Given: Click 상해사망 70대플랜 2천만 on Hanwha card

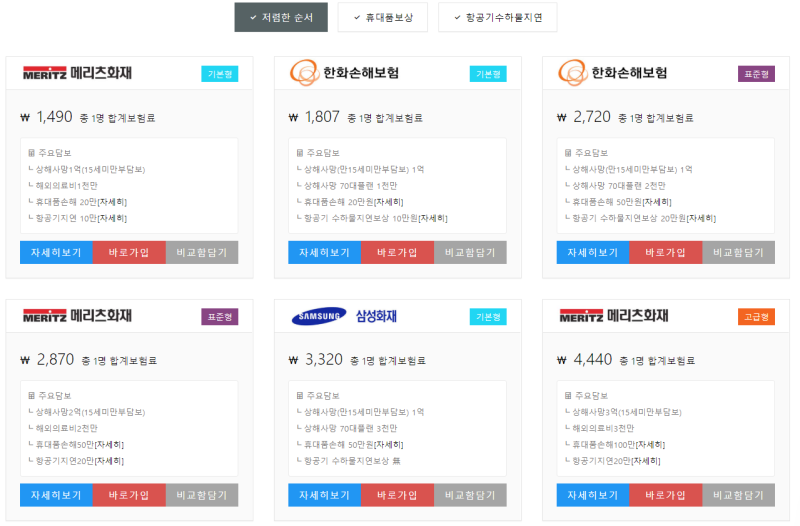Looking at the screenshot, I should pyautogui.click(x=619, y=186).
